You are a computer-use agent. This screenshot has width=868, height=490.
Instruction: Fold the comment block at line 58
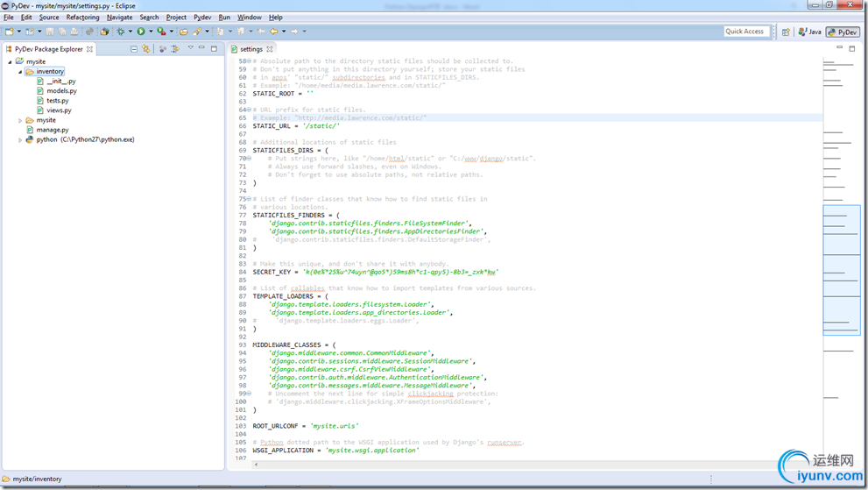click(x=249, y=61)
